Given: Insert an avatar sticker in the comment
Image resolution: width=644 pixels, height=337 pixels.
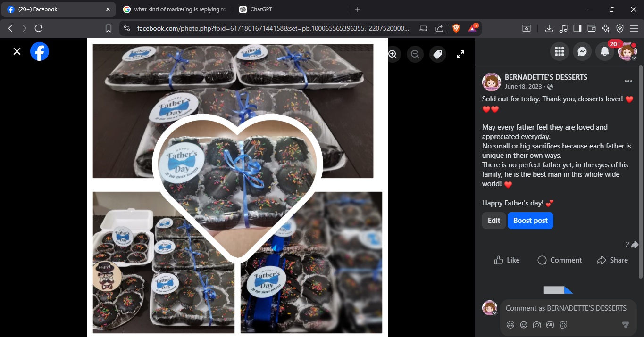Looking at the screenshot, I should pos(510,325).
